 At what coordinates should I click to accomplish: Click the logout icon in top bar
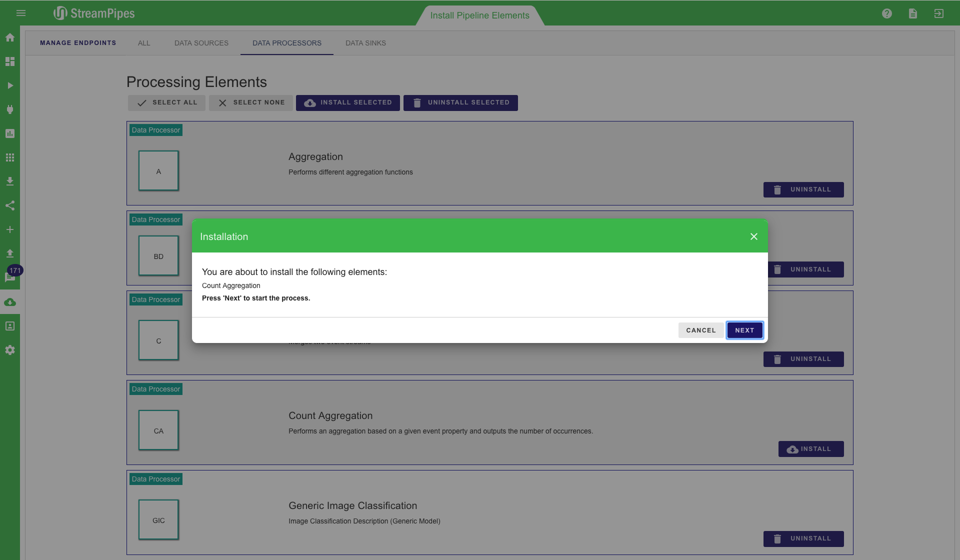[x=939, y=13]
